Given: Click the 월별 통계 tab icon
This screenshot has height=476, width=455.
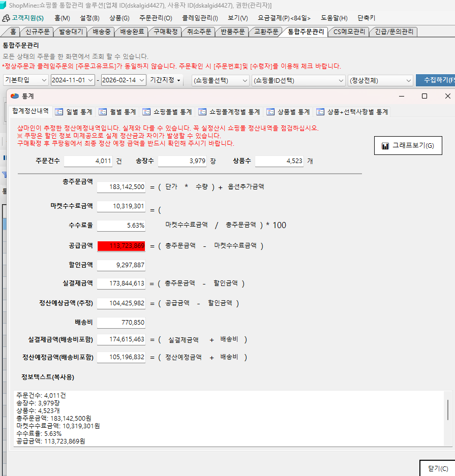Looking at the screenshot, I should point(103,112).
